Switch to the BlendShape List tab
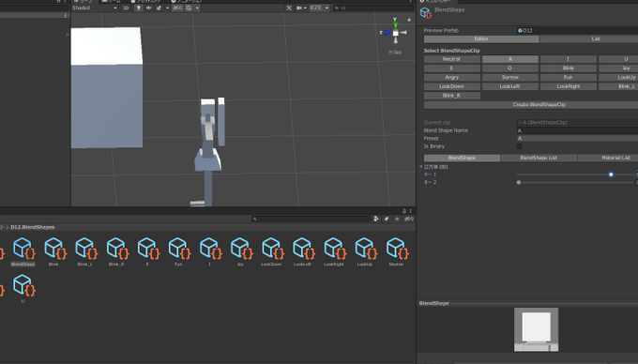Screen dimensions: 638x364 539,158
